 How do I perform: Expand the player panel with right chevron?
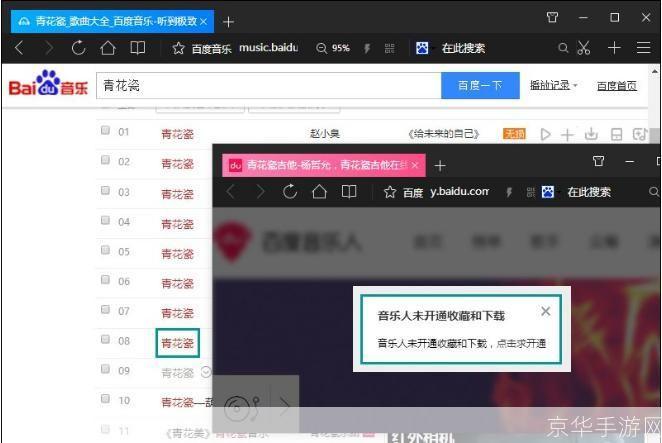pyautogui.click(x=285, y=407)
